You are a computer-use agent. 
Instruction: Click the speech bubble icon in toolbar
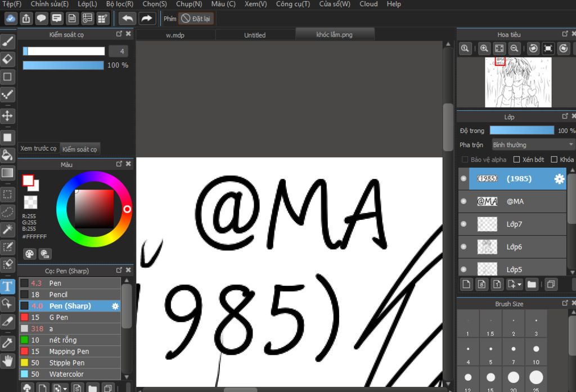[x=42, y=19]
